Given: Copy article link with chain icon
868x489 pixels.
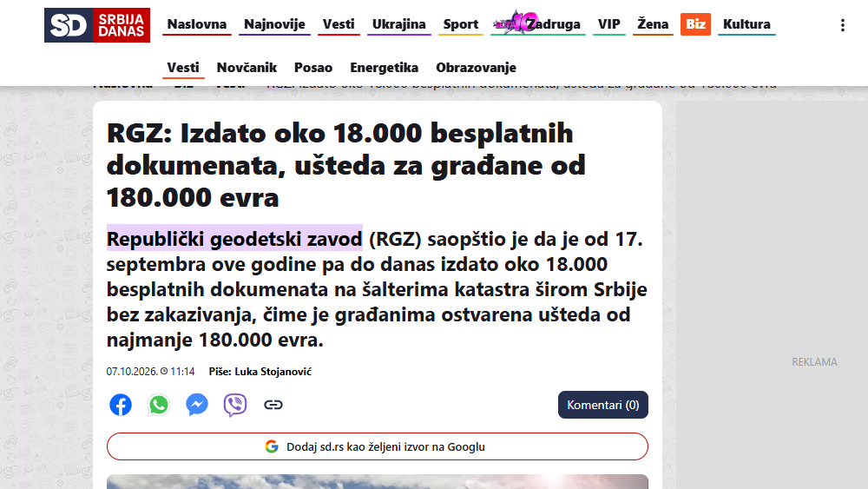Looking at the screenshot, I should click(273, 405).
